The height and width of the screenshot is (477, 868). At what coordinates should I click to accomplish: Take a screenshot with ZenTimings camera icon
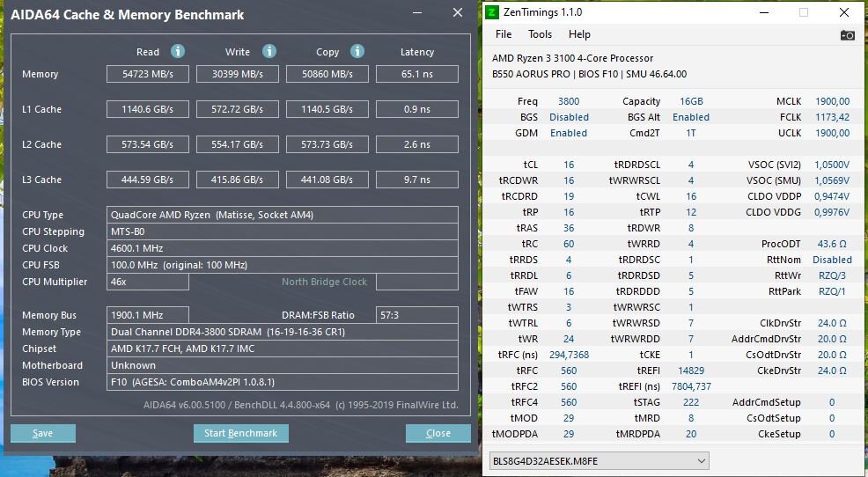(x=848, y=35)
